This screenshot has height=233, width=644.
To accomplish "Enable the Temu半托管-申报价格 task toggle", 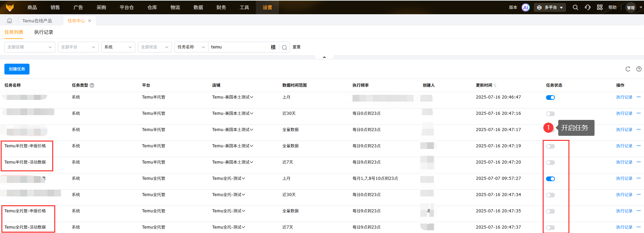I will click(550, 146).
